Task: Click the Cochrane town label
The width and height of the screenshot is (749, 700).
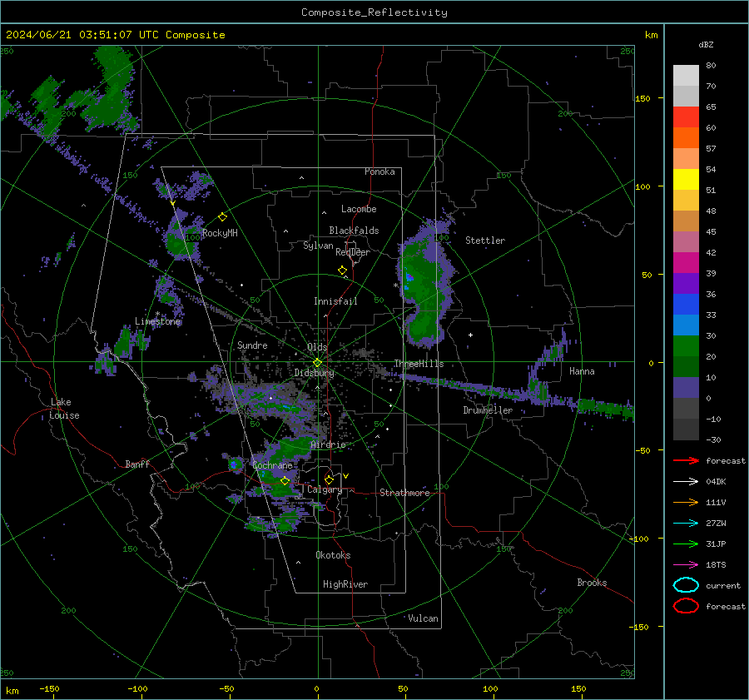Action: [272, 465]
